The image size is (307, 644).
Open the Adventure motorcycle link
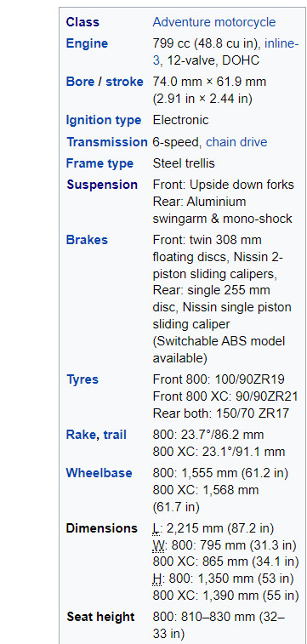(213, 22)
